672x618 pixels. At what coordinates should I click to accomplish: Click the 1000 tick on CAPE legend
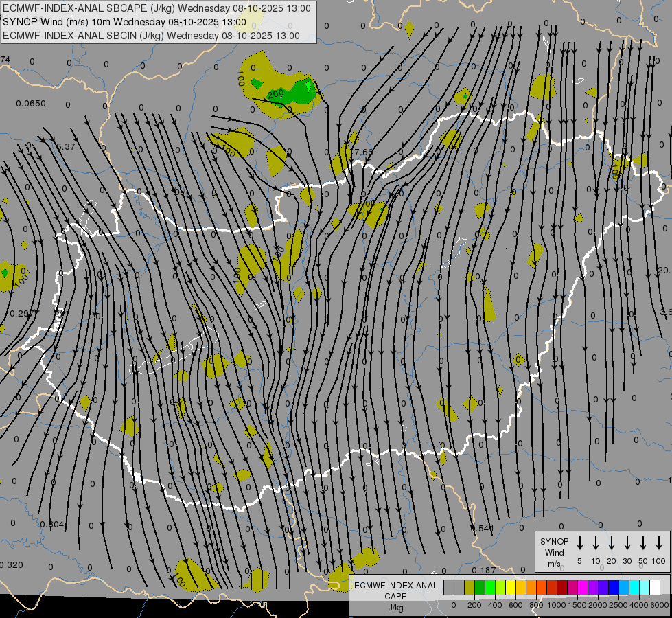557,605
